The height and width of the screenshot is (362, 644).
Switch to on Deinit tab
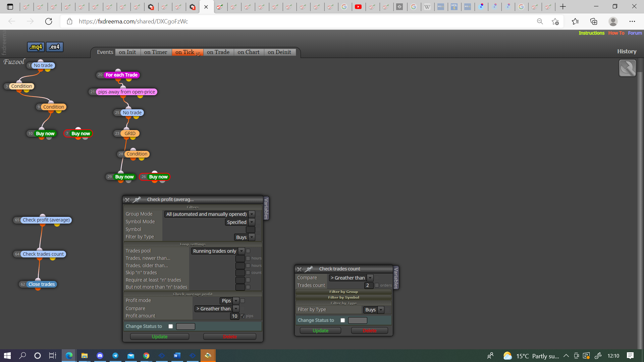click(279, 52)
